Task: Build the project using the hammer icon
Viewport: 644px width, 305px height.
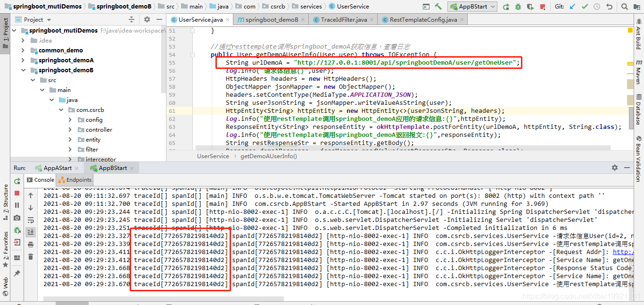Action: pos(438,7)
